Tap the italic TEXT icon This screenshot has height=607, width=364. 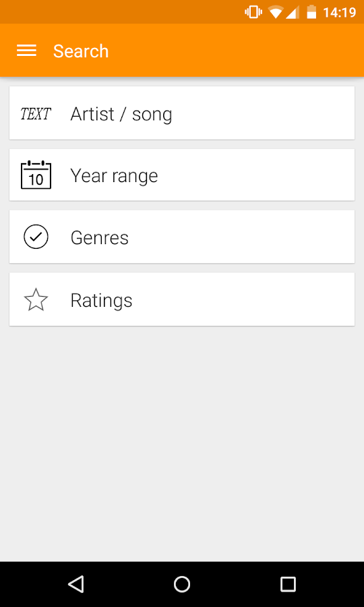pos(36,114)
